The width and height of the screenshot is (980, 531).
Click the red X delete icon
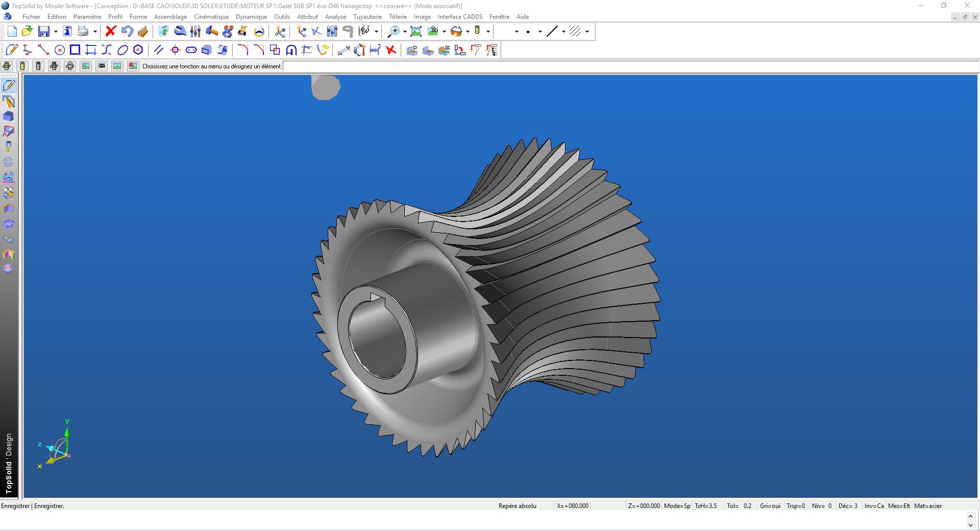click(x=110, y=32)
